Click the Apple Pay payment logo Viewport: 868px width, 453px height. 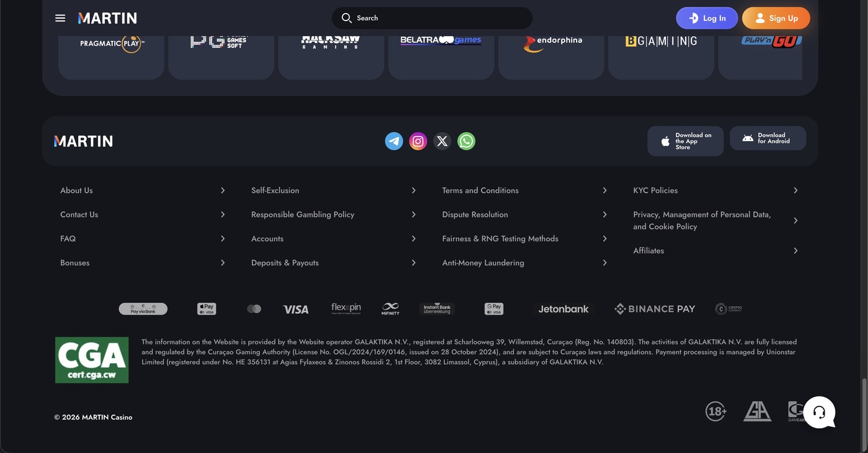[x=206, y=308]
